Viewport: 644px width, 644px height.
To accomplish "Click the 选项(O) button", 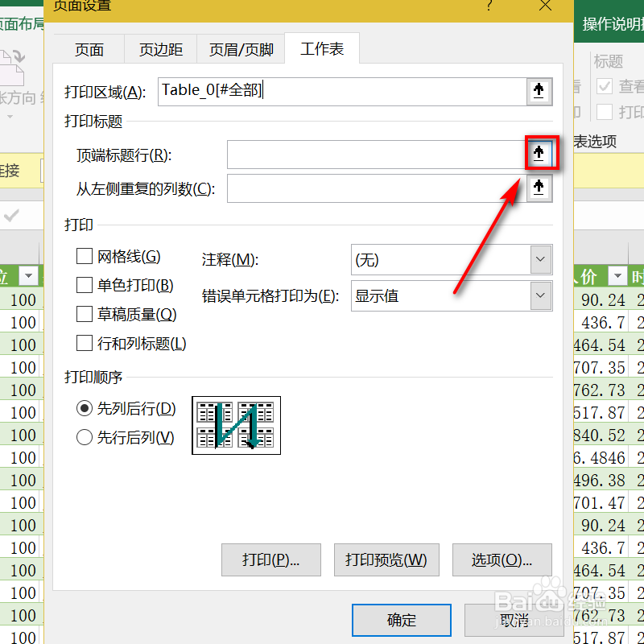I will (502, 559).
